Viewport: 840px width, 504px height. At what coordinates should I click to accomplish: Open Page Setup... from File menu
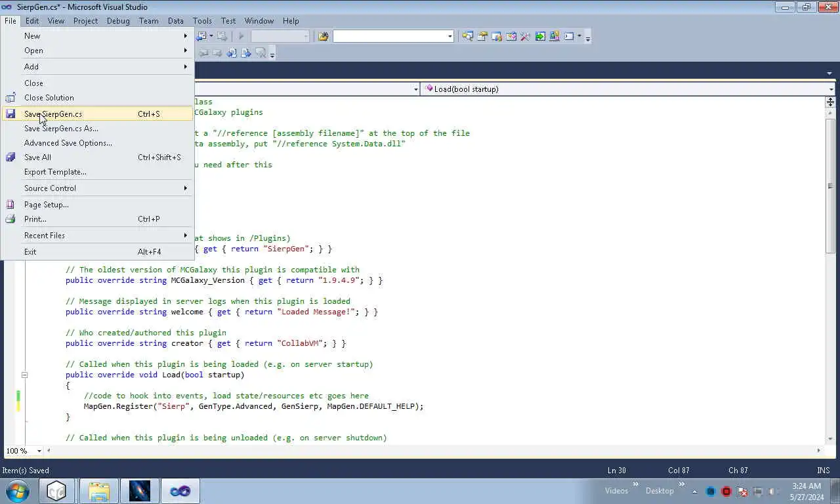click(98, 204)
